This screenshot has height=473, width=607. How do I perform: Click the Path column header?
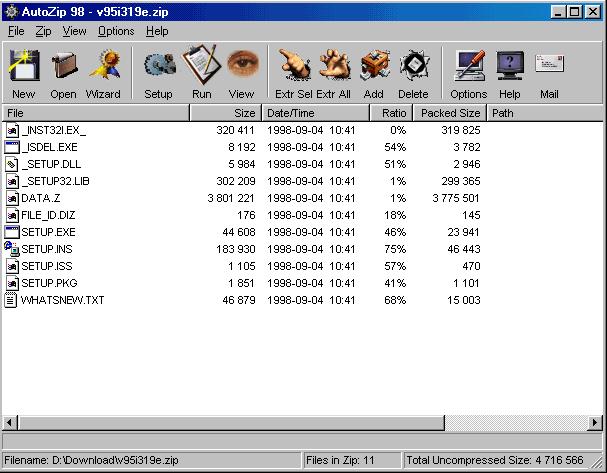click(545, 113)
